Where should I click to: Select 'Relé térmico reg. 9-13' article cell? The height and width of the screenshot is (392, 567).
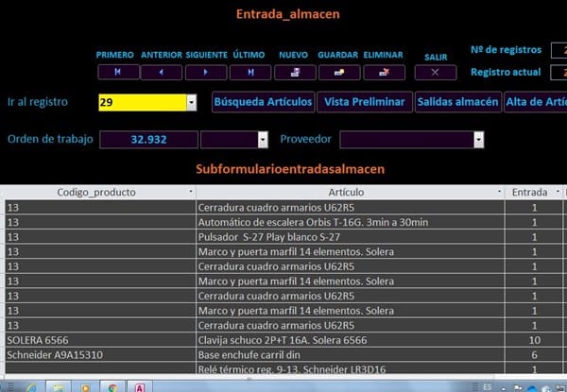click(350, 369)
